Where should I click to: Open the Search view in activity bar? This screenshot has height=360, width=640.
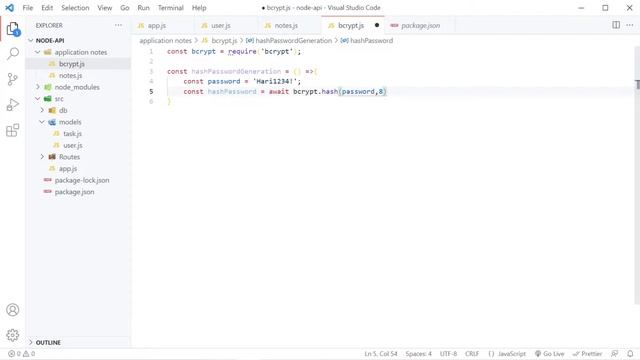(x=13, y=53)
